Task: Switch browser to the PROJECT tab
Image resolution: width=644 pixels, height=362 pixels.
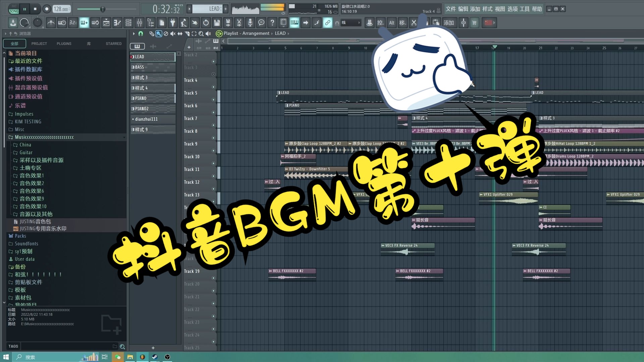Action: pos(39,44)
